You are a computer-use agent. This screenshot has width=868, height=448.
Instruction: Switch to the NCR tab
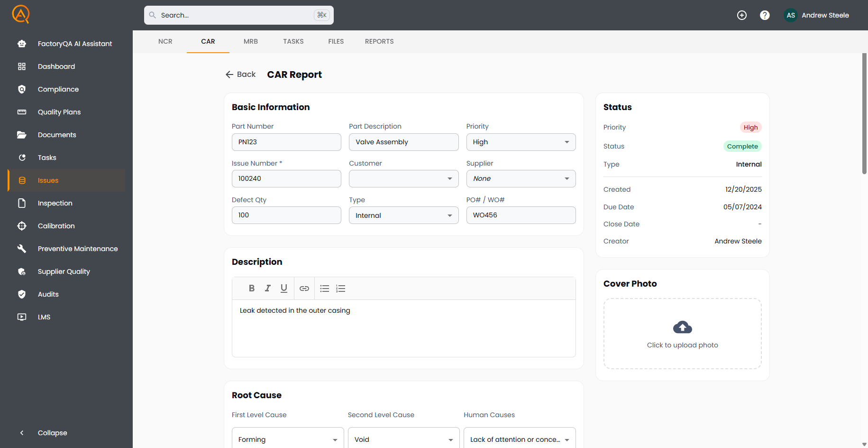point(165,41)
